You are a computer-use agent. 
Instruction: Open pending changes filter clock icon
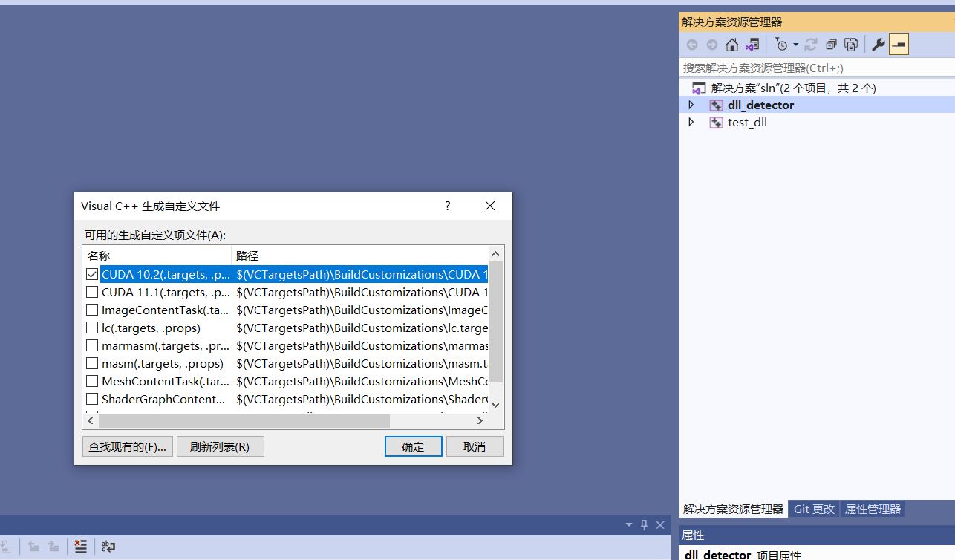coord(781,45)
